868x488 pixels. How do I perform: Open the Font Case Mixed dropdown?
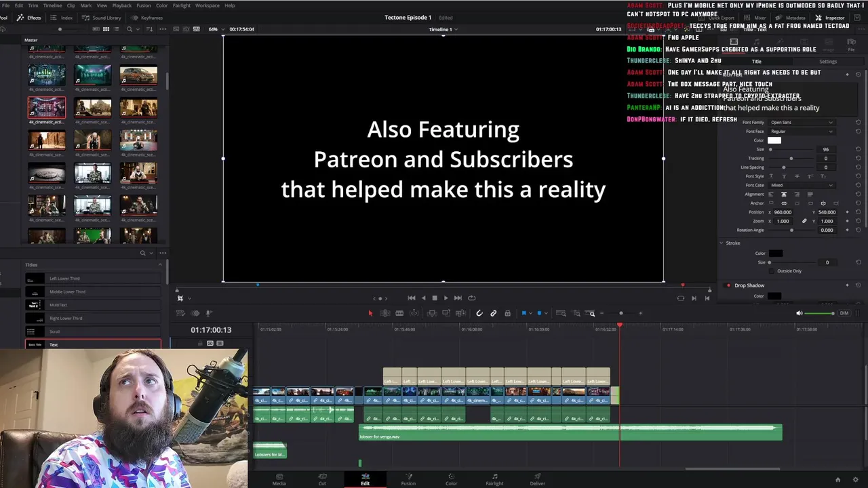(802, 185)
